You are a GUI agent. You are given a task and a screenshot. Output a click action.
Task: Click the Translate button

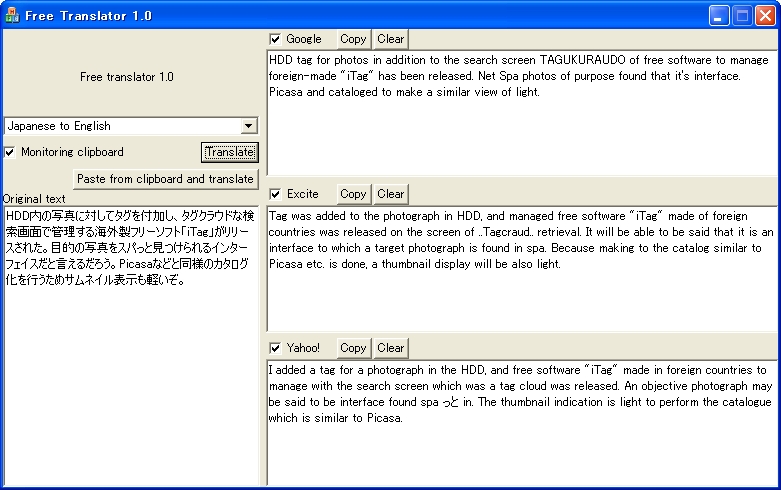click(230, 152)
